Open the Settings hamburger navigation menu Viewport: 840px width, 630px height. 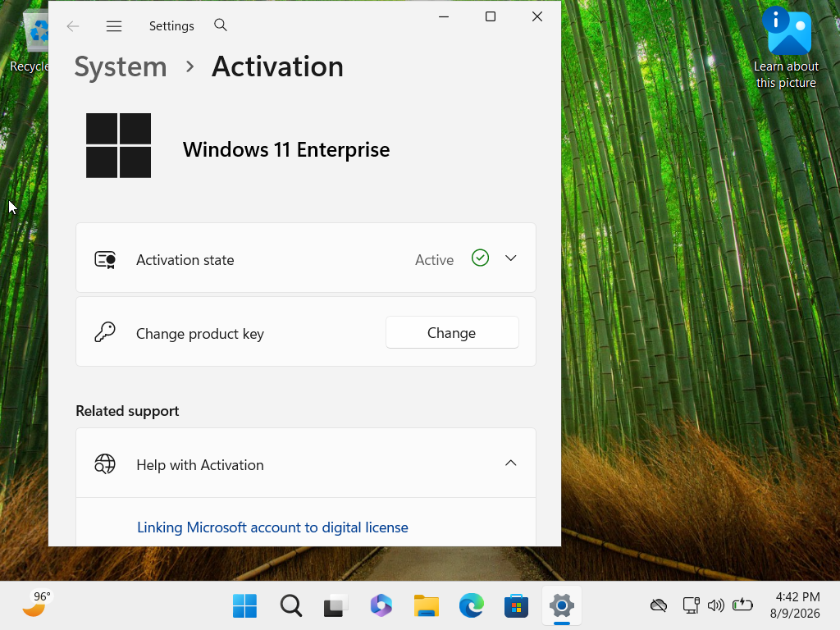click(113, 25)
